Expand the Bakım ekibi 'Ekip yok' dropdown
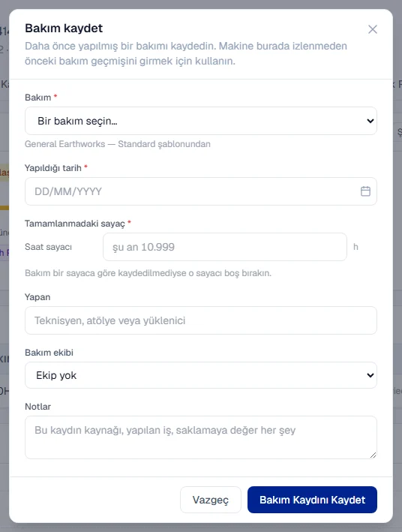 201,375
